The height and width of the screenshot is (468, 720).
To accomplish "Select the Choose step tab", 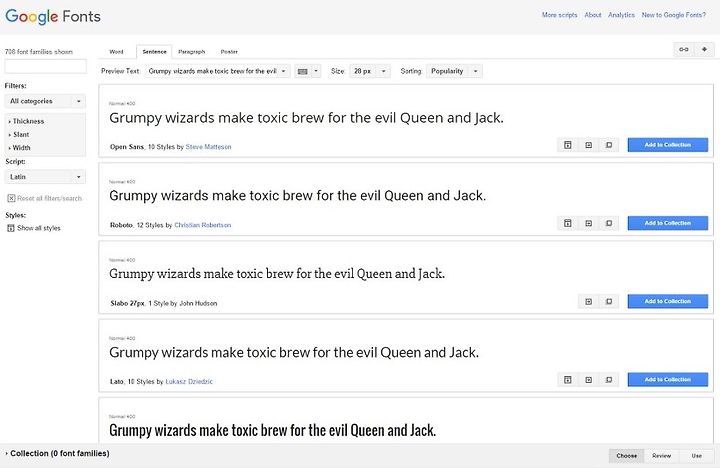I will coord(627,456).
